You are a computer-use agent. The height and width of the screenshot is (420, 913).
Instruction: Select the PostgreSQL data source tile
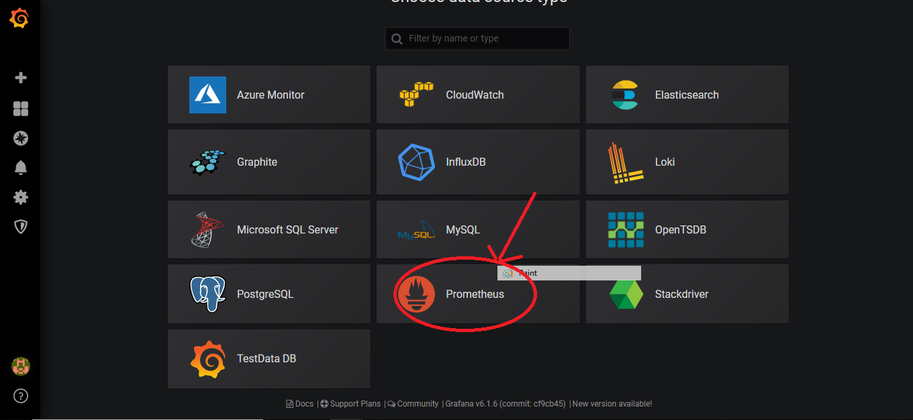pyautogui.click(x=269, y=295)
